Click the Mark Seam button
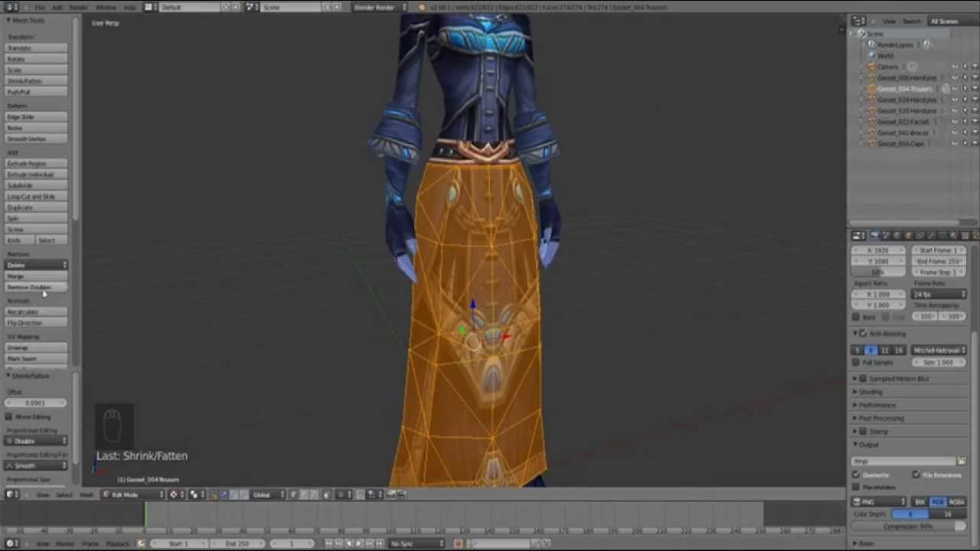Viewport: 980px width, 551px height. click(37, 358)
